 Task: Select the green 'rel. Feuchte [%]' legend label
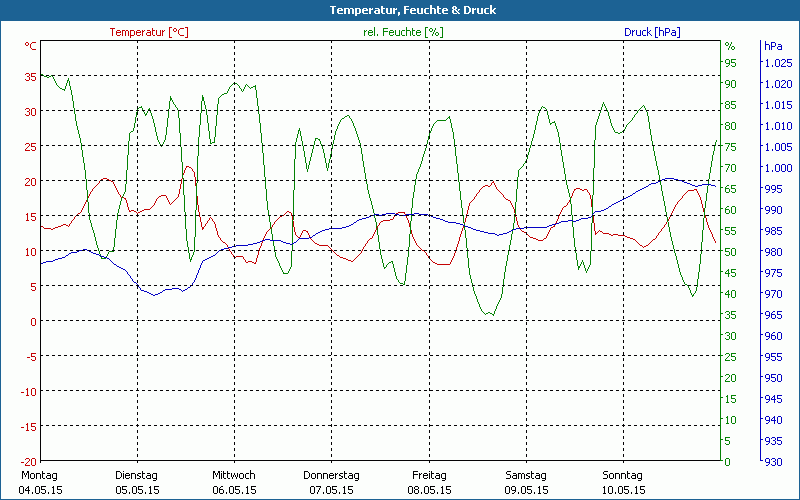(403, 32)
